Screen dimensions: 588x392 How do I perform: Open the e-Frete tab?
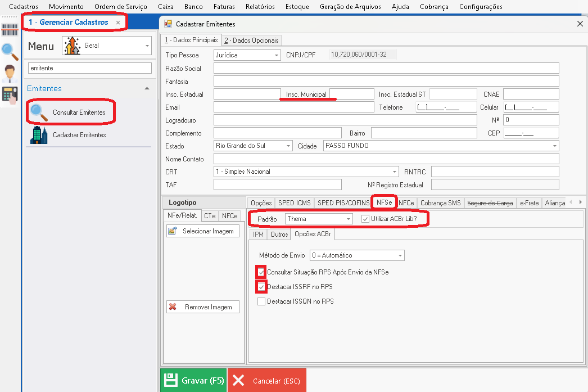coord(530,203)
